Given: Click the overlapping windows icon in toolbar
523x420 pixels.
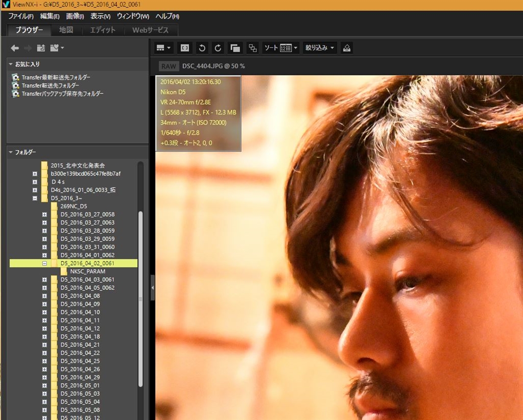Looking at the screenshot, I should (235, 48).
